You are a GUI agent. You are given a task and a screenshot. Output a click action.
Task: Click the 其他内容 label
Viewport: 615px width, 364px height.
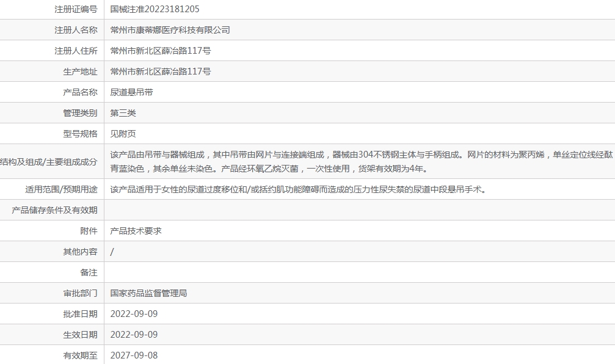click(80, 252)
